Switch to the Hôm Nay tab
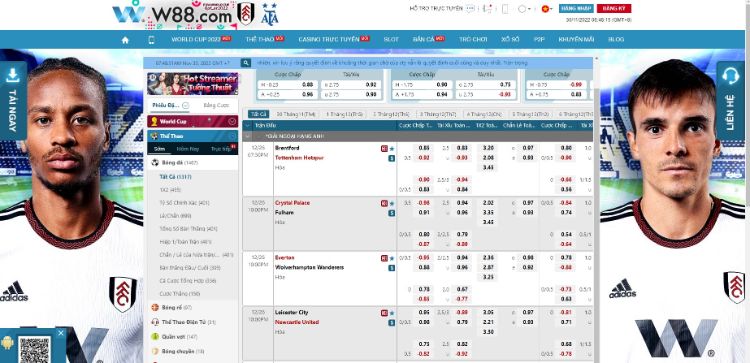Viewport: 750px width, 363px height. (188, 149)
